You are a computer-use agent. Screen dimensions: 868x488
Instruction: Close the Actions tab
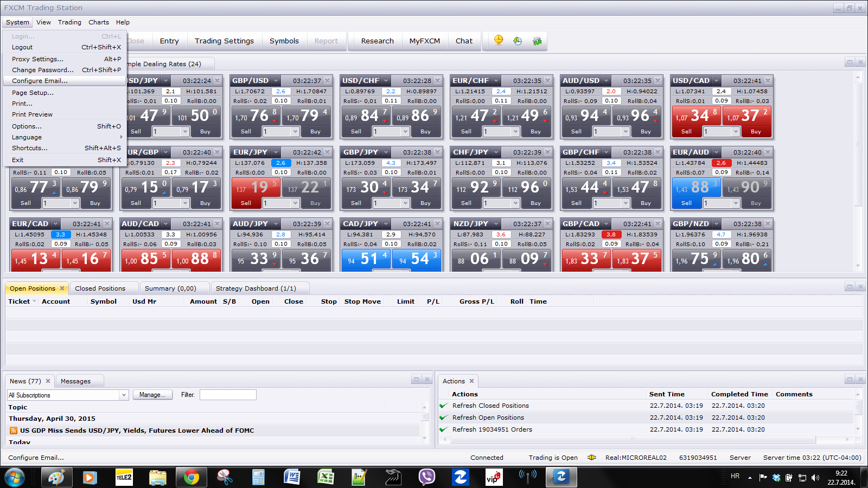[472, 381]
